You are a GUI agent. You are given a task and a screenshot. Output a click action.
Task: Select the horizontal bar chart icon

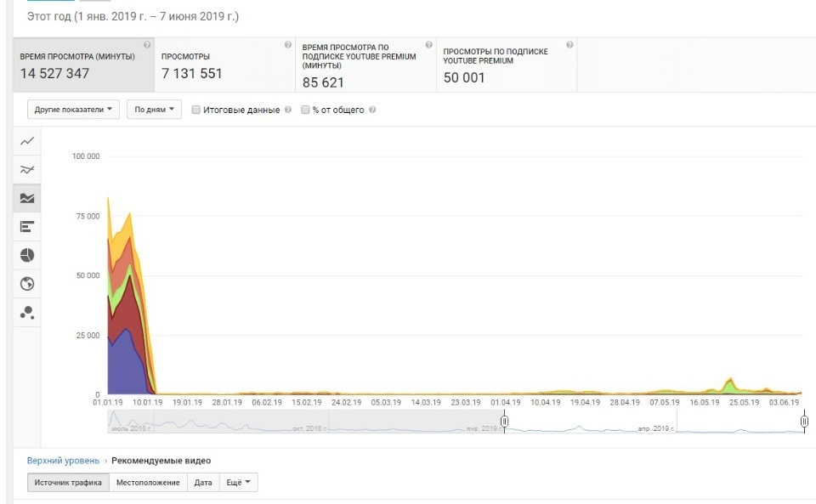[27, 227]
